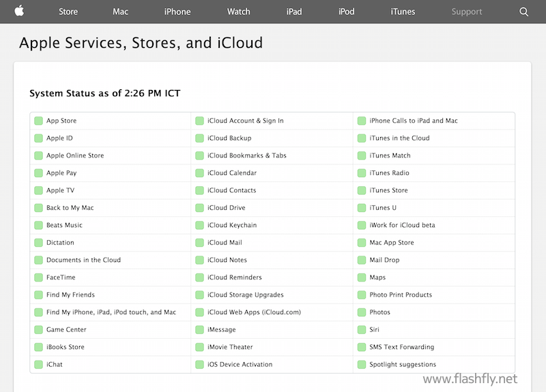
Task: Click status icon next to Apple Pay
Action: (x=38, y=173)
